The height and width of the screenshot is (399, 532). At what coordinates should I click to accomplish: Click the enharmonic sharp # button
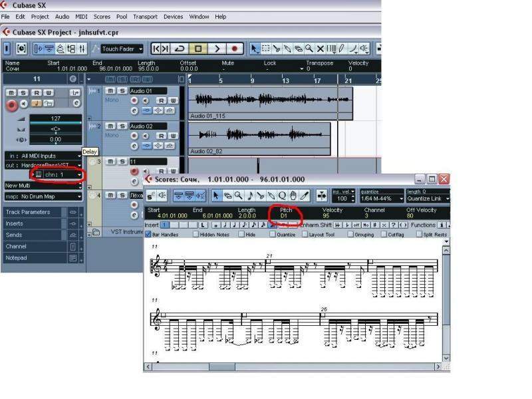[x=375, y=225]
